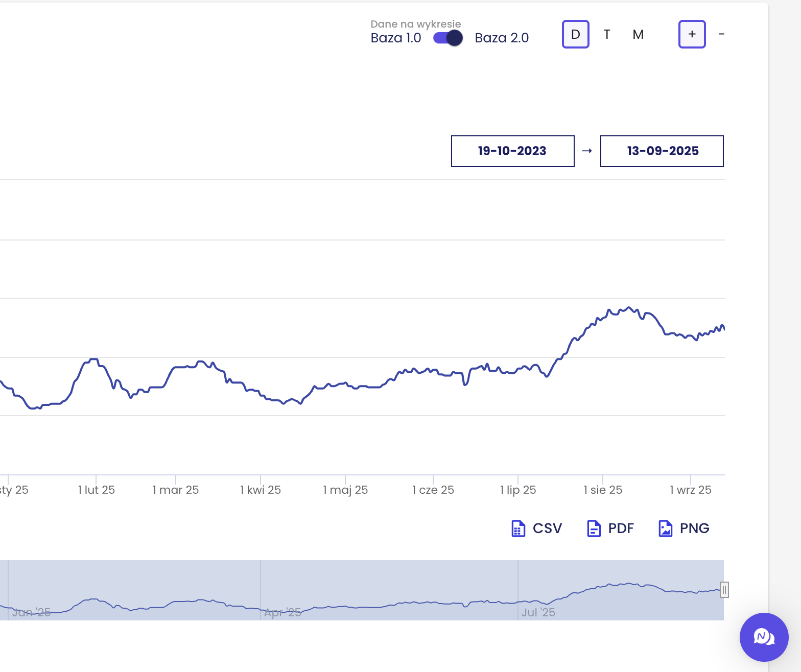Click the Jan '25 marker in navigator

31,612
